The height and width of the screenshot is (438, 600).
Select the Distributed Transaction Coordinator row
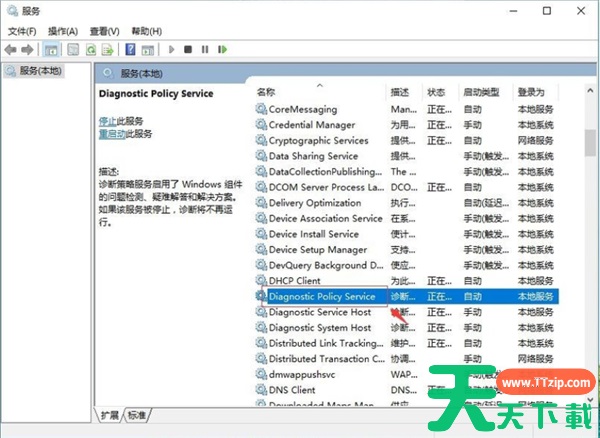coord(407,359)
